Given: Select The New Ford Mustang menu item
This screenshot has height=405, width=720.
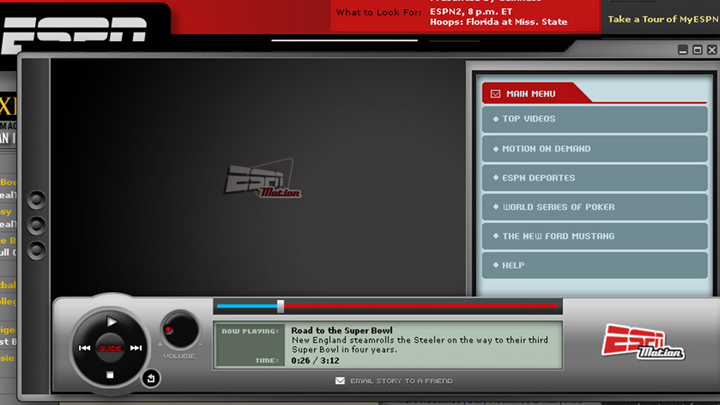Looking at the screenshot, I should [x=595, y=236].
